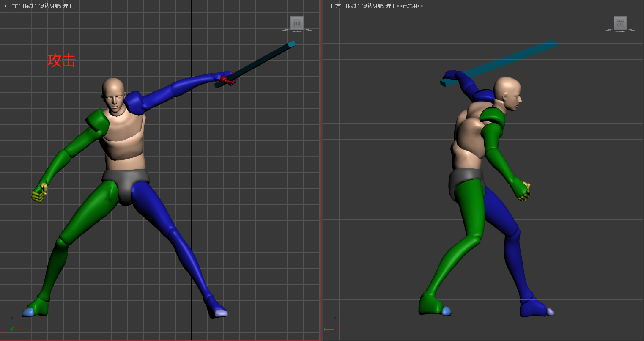Click the ViewCube compass ring in front viewport

click(296, 30)
